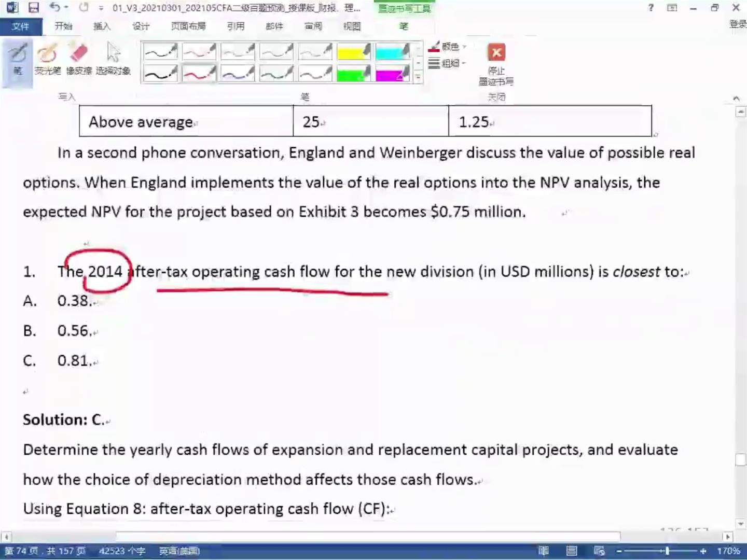747x560 pixels.
Task: Choose the thick black pen in bottom row
Action: pyautogui.click(x=160, y=73)
